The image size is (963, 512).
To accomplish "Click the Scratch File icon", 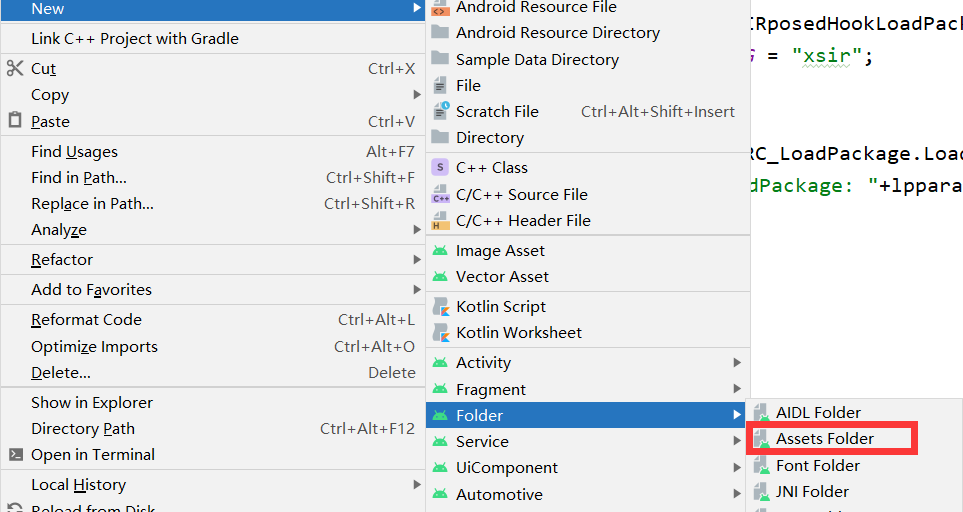I will tap(440, 111).
